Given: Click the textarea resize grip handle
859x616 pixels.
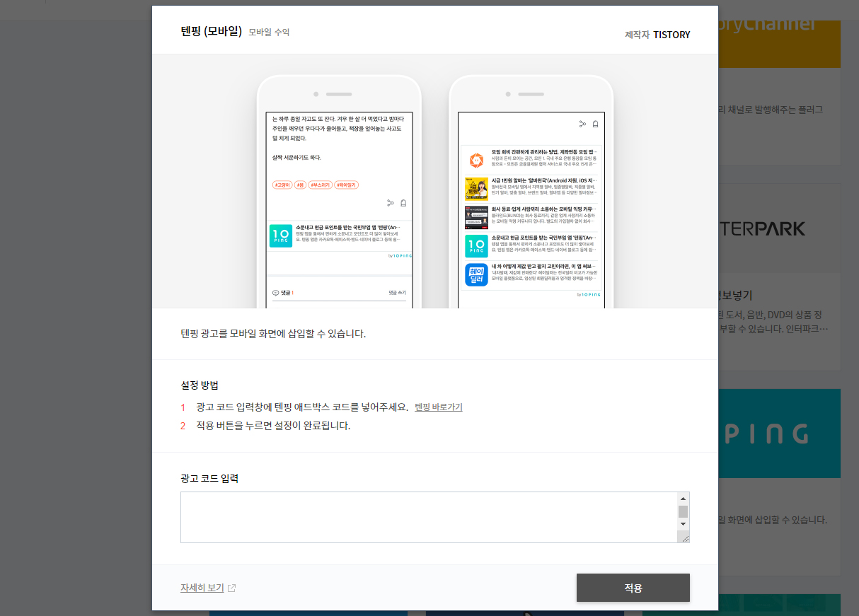Looking at the screenshot, I should point(684,537).
